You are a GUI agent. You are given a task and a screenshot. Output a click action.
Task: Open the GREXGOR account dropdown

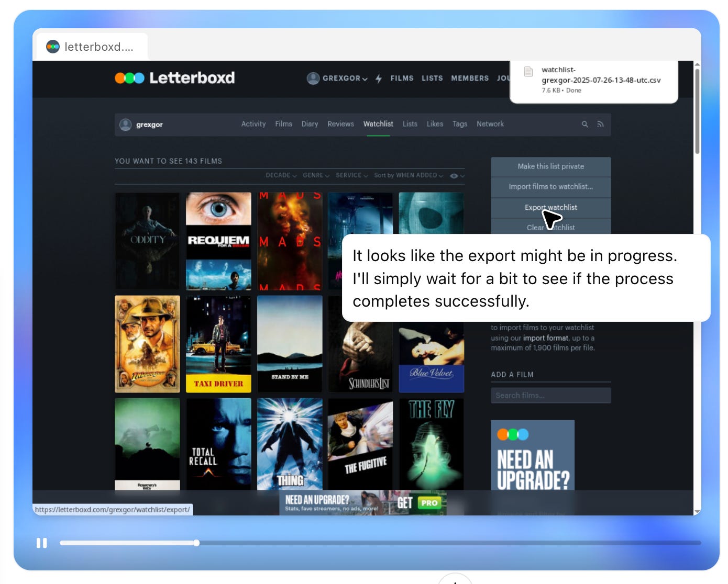click(345, 78)
